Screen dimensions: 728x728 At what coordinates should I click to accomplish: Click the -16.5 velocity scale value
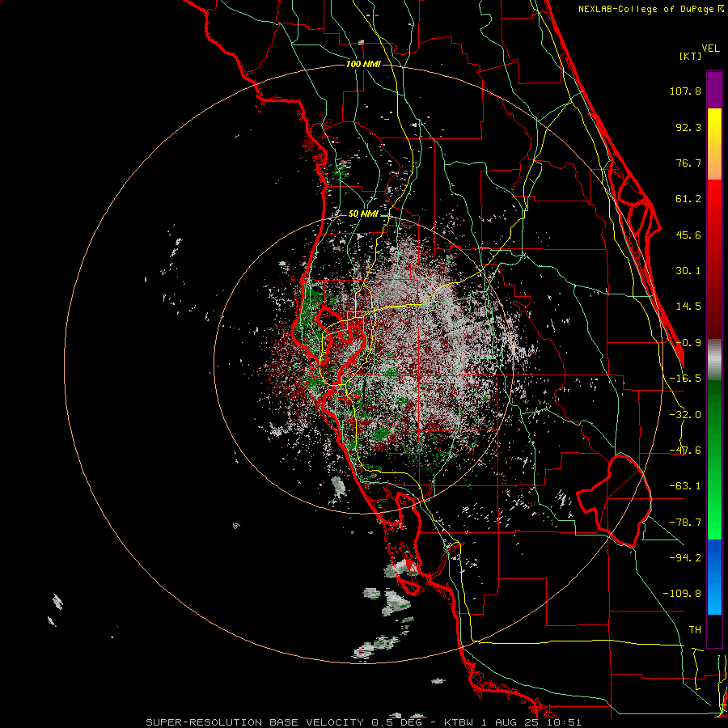point(685,379)
